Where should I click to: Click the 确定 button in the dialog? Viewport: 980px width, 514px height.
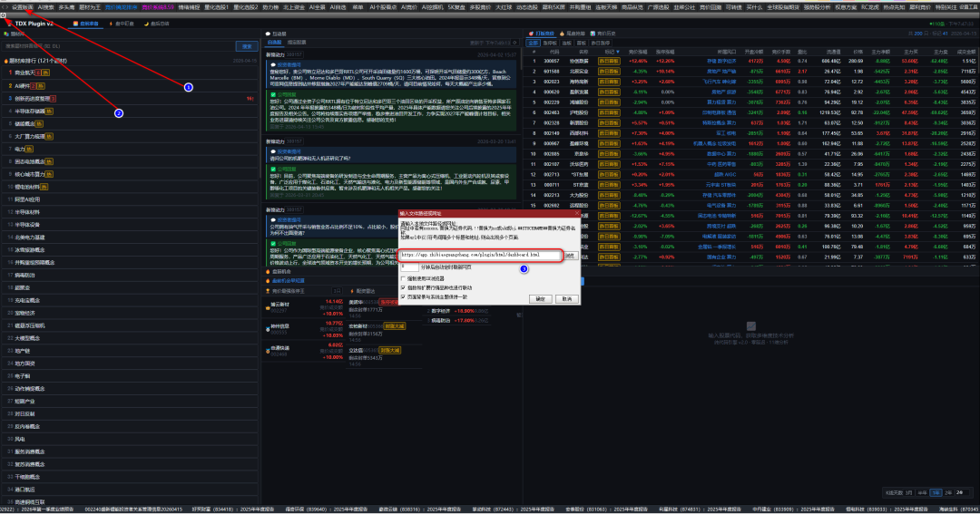coord(541,298)
